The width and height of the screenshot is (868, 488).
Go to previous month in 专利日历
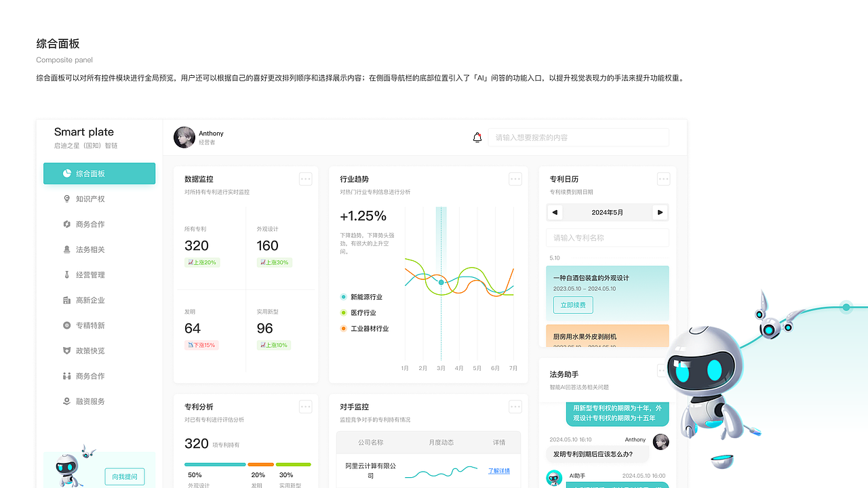(555, 212)
